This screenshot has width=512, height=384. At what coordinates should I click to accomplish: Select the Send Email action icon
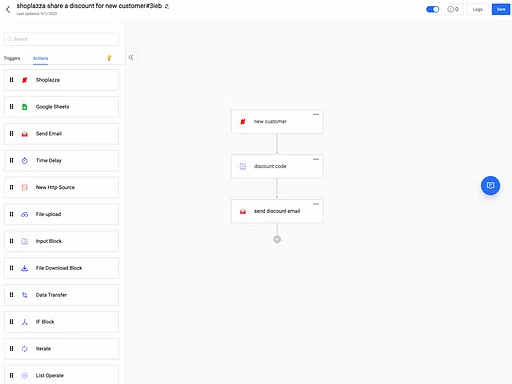pyautogui.click(x=24, y=134)
